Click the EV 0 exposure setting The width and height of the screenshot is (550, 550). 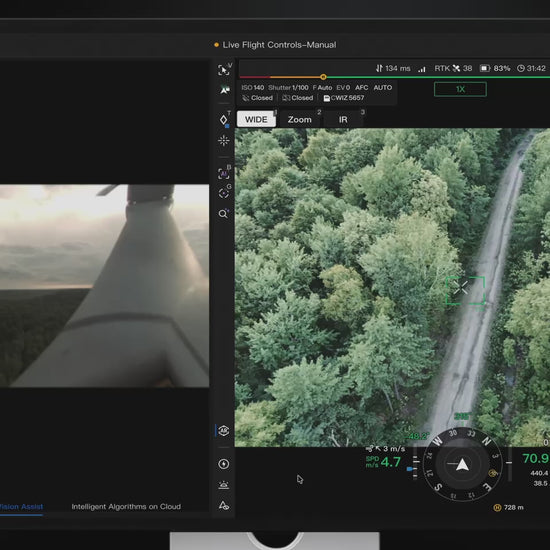tap(343, 87)
